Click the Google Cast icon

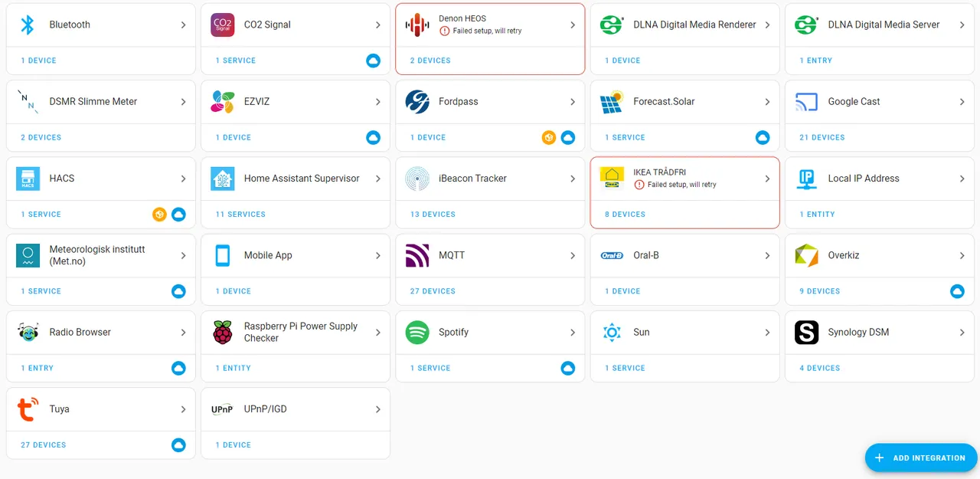click(806, 101)
